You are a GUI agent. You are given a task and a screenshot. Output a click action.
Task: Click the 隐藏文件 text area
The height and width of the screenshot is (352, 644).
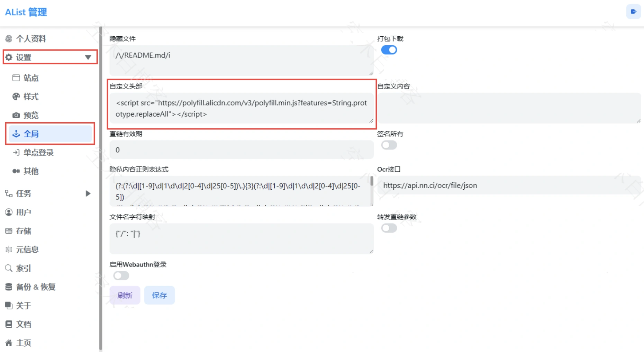click(242, 60)
